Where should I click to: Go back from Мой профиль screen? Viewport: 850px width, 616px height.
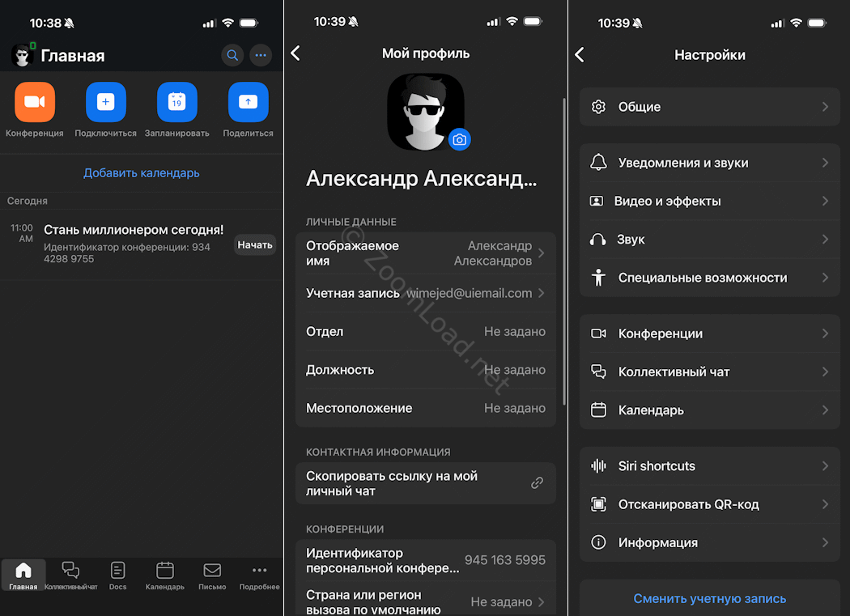[x=295, y=53]
